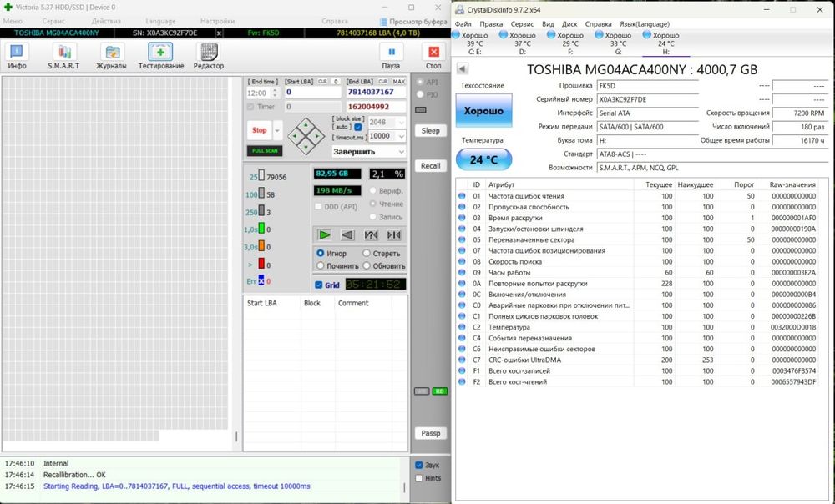The image size is (835, 504).
Task: Open the S.M.A.R.T panel in Victoria
Action: (64, 56)
